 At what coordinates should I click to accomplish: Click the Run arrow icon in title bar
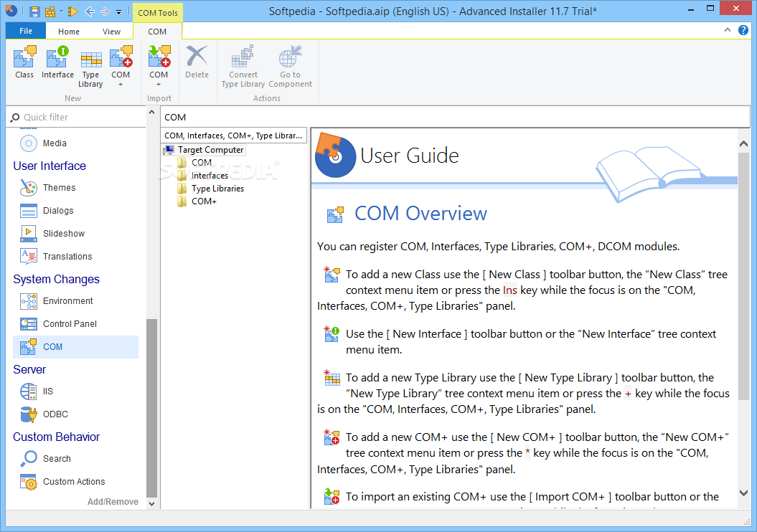[x=73, y=11]
